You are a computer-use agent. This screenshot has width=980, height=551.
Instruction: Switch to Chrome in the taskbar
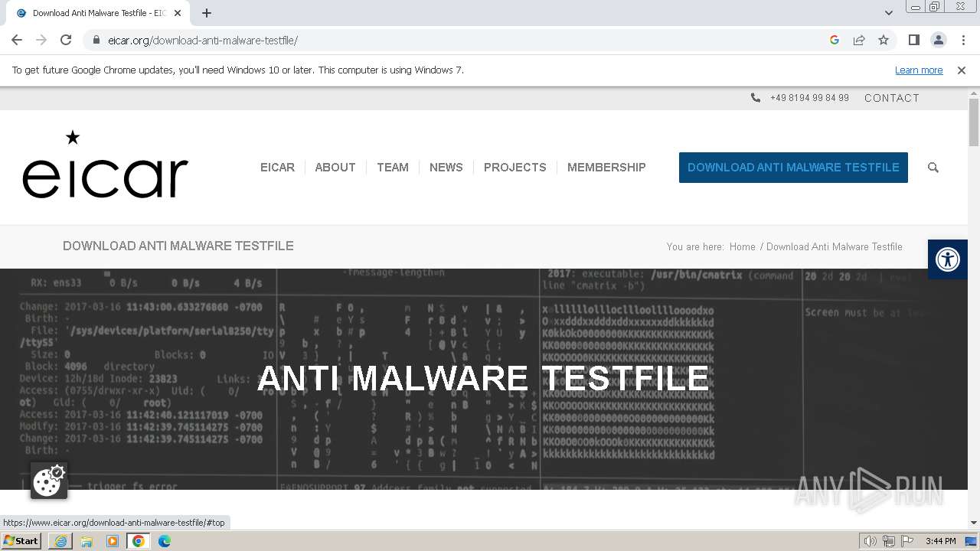(x=139, y=541)
